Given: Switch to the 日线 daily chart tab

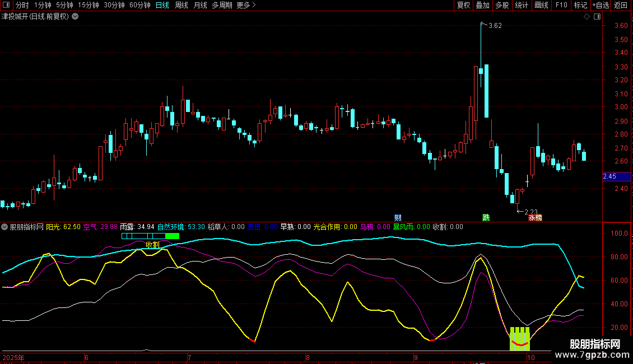Looking at the screenshot, I should tap(162, 5).
